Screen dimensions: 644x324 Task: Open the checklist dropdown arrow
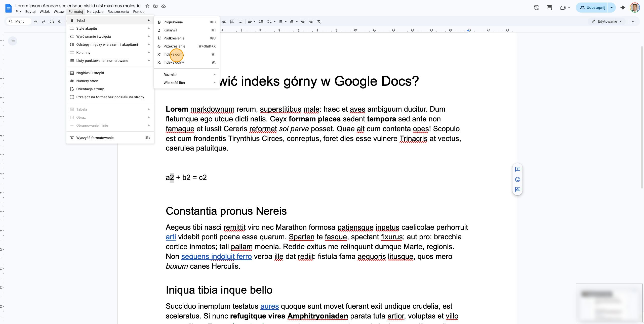pyautogui.click(x=274, y=22)
